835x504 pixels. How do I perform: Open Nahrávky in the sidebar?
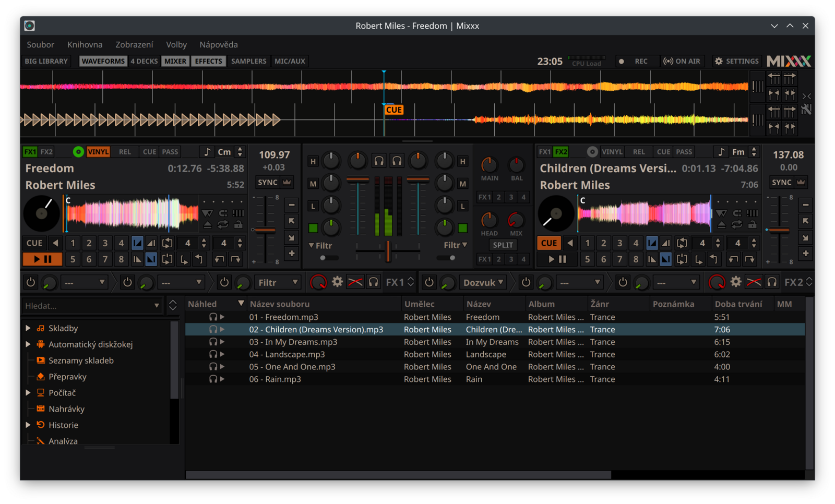(x=66, y=409)
